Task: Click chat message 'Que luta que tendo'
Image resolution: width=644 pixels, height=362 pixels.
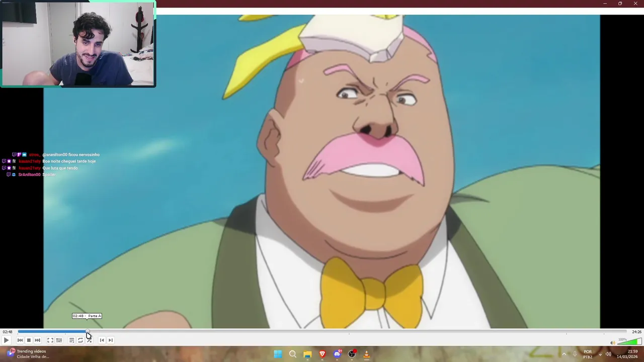Action: pyautogui.click(x=60, y=168)
